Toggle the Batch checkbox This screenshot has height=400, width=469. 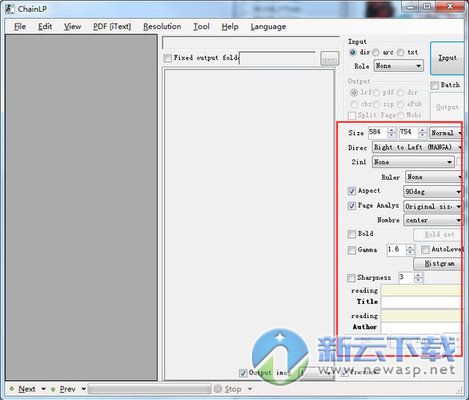(434, 85)
